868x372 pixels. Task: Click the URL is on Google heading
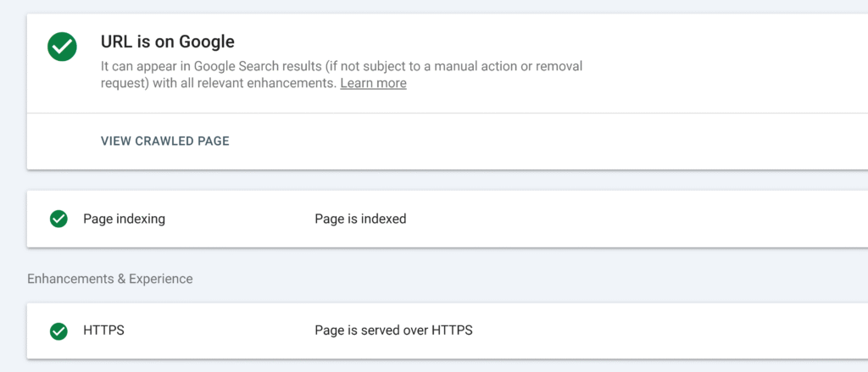pyautogui.click(x=167, y=41)
